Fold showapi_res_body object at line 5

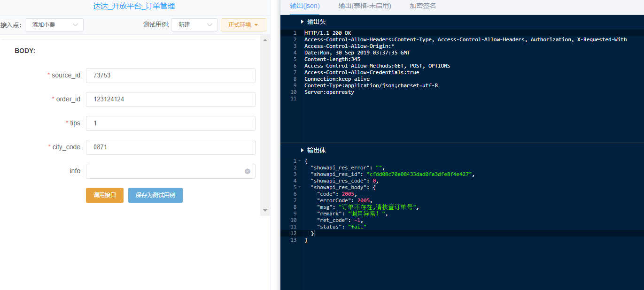tap(300, 187)
